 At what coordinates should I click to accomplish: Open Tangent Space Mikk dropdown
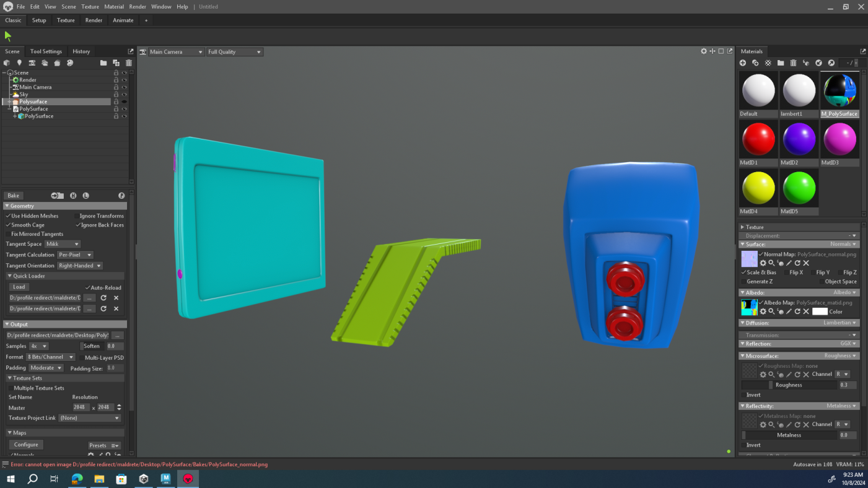[63, 244]
